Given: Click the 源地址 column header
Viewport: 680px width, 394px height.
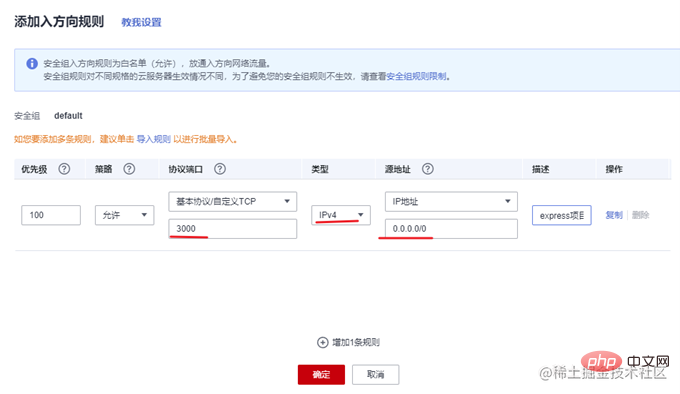Looking at the screenshot, I should click(x=398, y=169).
